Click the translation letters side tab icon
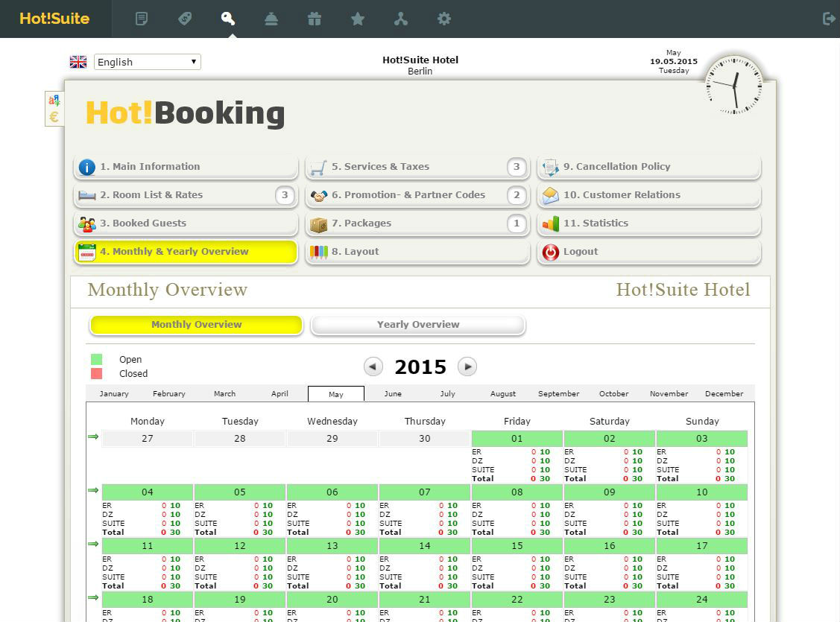The height and width of the screenshot is (622, 840). pyautogui.click(x=54, y=100)
